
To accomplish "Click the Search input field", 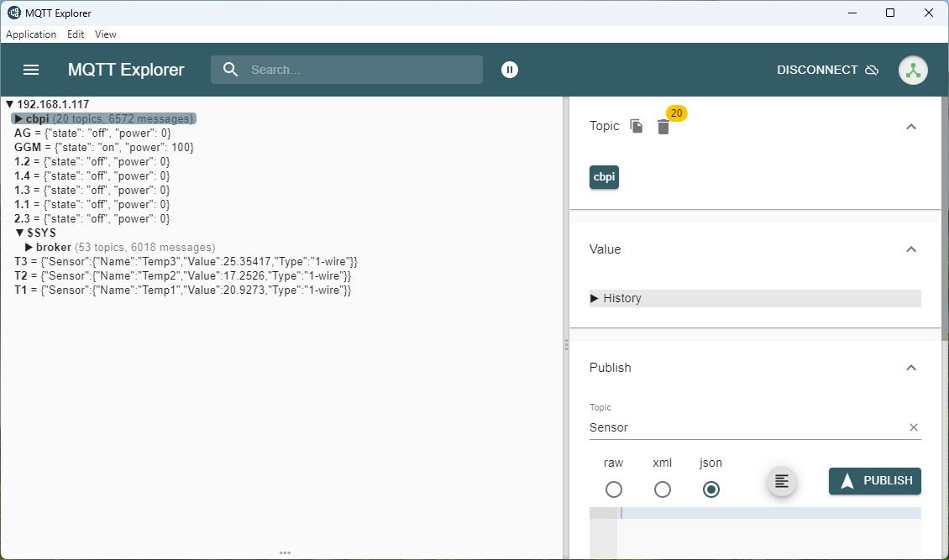I will (361, 70).
